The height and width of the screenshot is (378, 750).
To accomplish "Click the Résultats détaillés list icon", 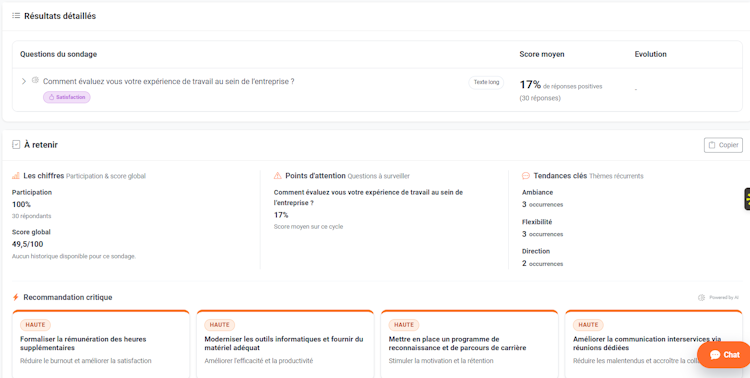I will click(16, 16).
